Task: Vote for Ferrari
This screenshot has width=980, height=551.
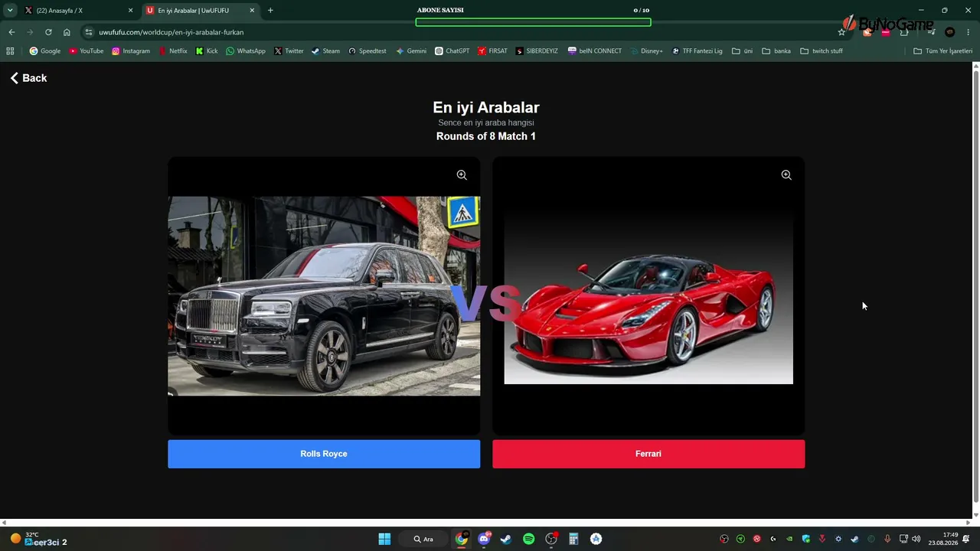Action: pyautogui.click(x=648, y=454)
